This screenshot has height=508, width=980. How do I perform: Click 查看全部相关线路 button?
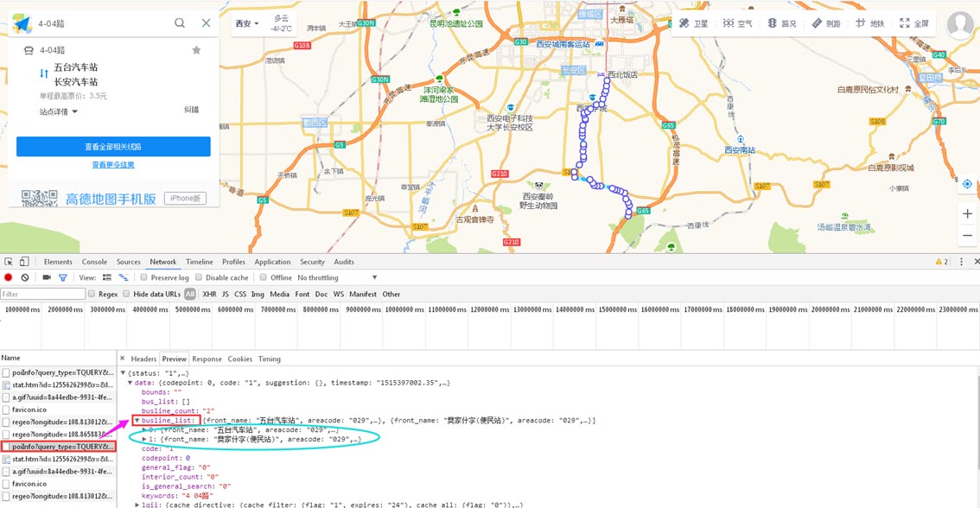pyautogui.click(x=113, y=147)
